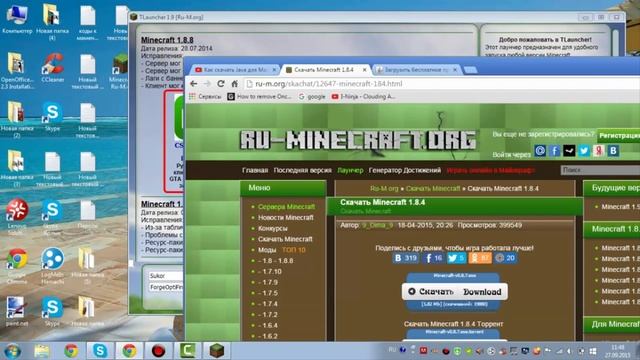Reload the ru-m.org page

221,84
